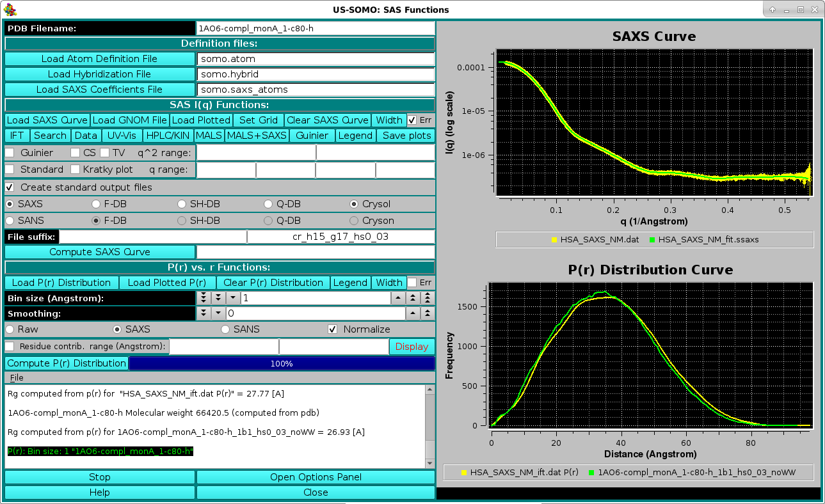This screenshot has height=504, width=825.
Task: Click Load GNOM File button
Action: click(x=130, y=120)
